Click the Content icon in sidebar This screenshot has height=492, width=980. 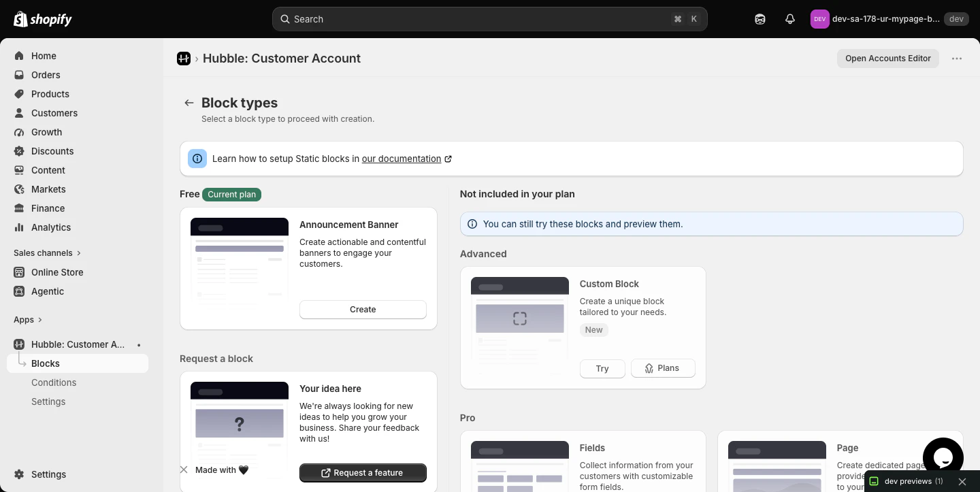point(19,170)
